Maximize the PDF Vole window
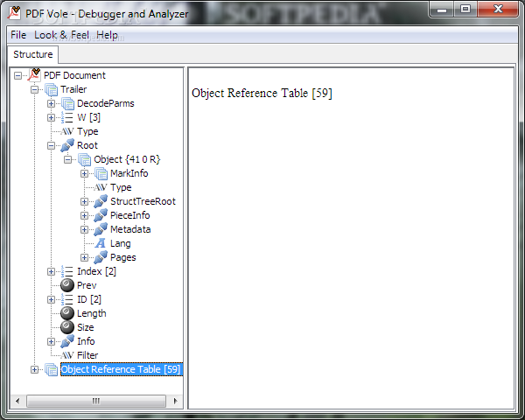The height and width of the screenshot is (420, 525). click(x=465, y=10)
